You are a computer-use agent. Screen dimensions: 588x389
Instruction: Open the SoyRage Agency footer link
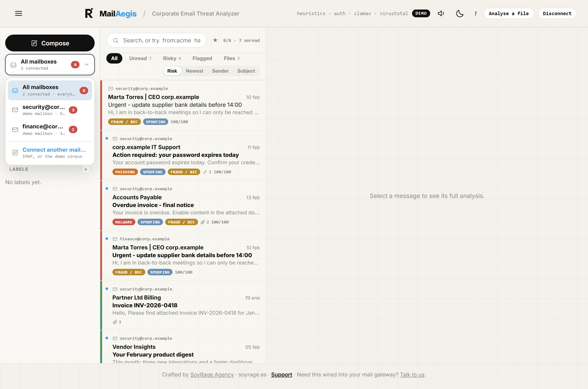click(x=212, y=375)
